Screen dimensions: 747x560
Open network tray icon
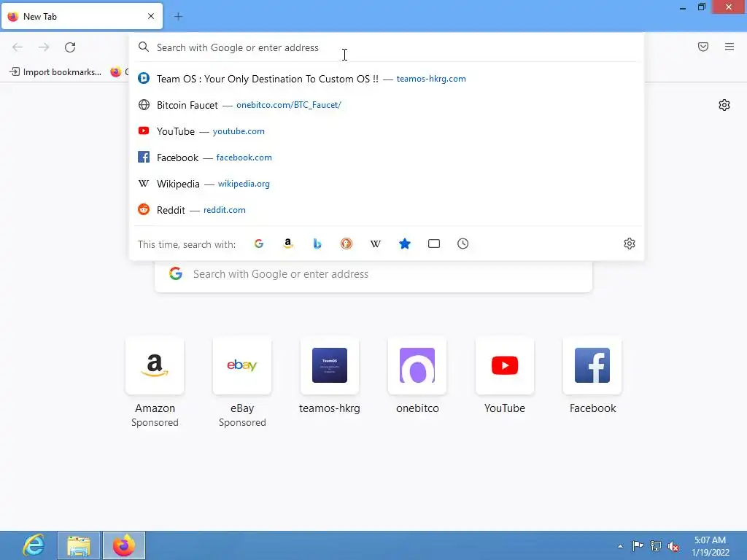click(x=656, y=546)
